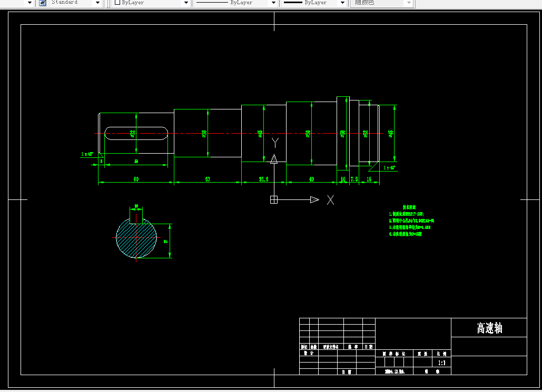Select the diameter dimension on the 40-long segment
Screen dimensions: 542x392
(308, 134)
